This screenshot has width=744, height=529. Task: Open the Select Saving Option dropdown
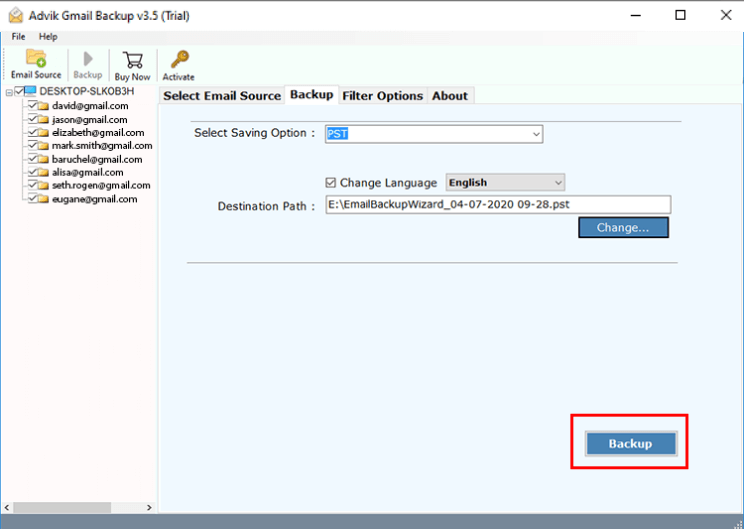tap(536, 134)
